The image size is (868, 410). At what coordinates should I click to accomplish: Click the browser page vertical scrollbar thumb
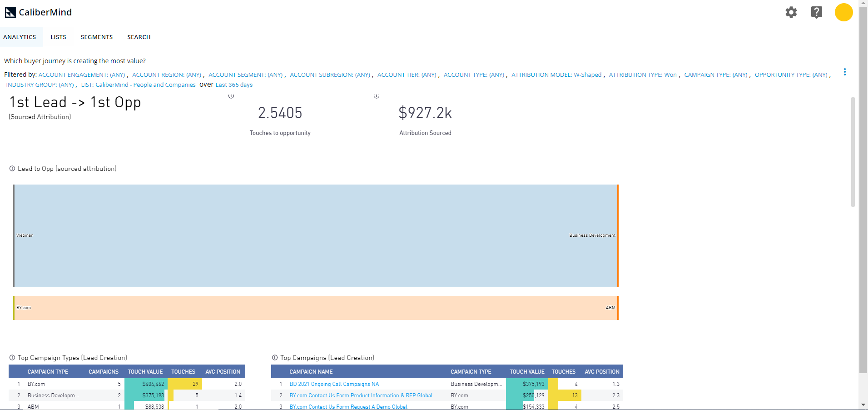point(863,191)
